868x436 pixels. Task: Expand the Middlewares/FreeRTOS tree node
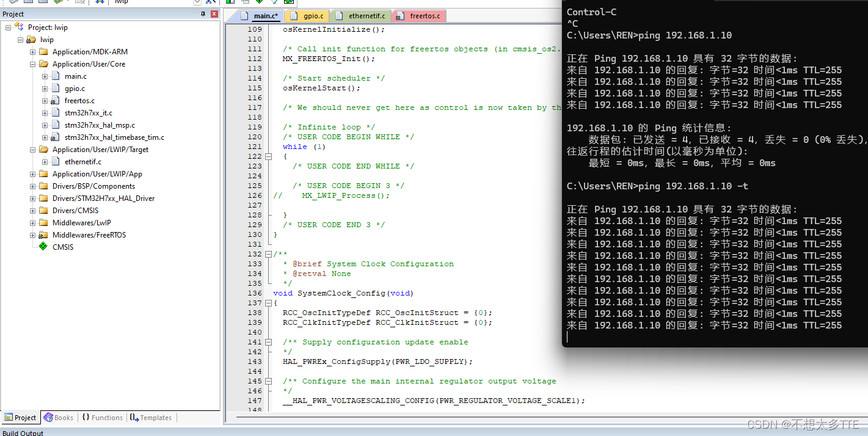[x=32, y=234]
